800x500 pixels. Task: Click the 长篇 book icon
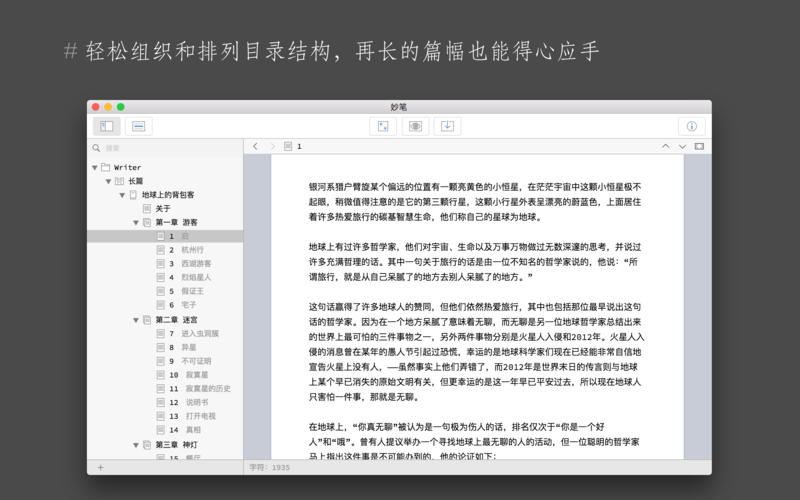pyautogui.click(x=119, y=181)
